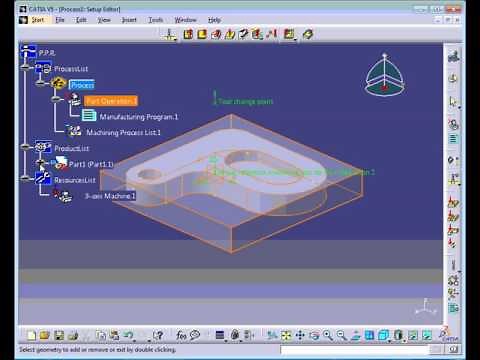Click the Zoom Out magnifier

point(341,335)
